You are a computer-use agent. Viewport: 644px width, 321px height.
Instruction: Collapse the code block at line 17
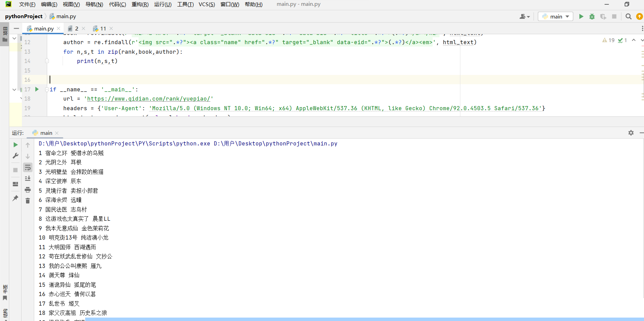[x=47, y=90]
